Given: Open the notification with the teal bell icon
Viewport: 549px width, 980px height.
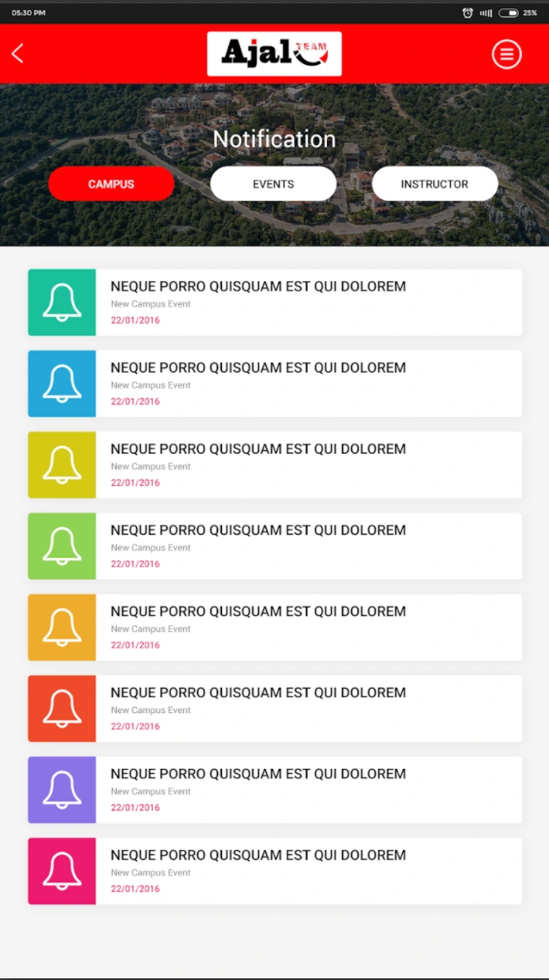Looking at the screenshot, I should click(274, 302).
